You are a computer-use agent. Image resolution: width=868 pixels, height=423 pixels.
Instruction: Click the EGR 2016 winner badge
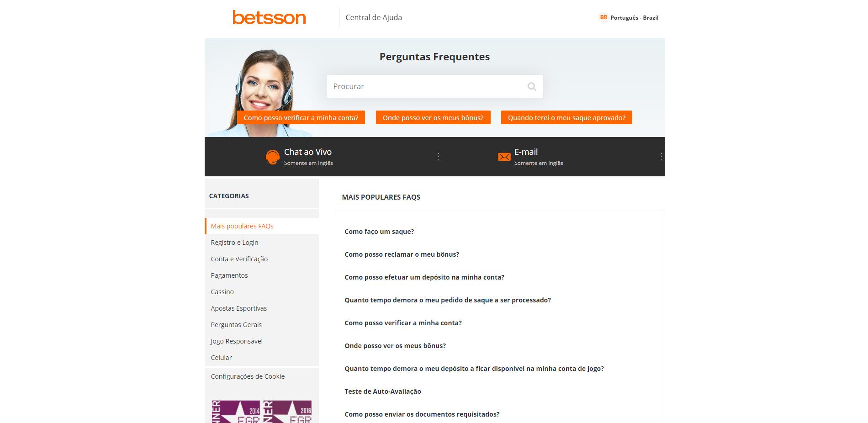click(287, 412)
